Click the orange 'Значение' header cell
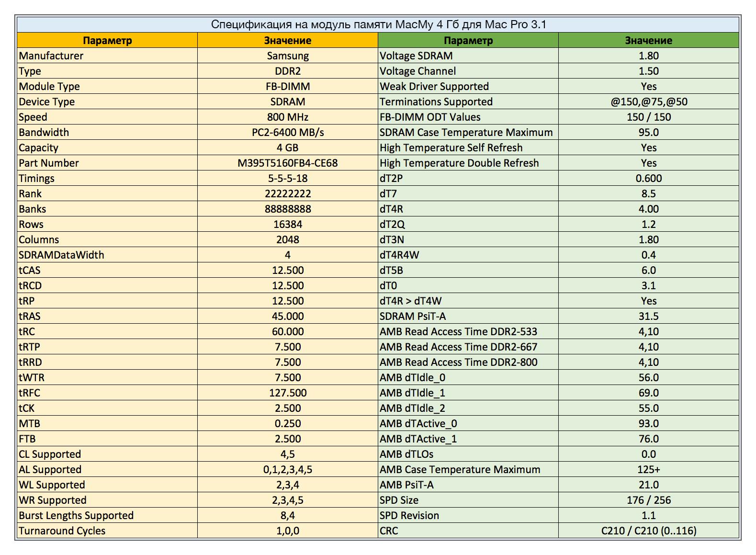 coord(288,40)
